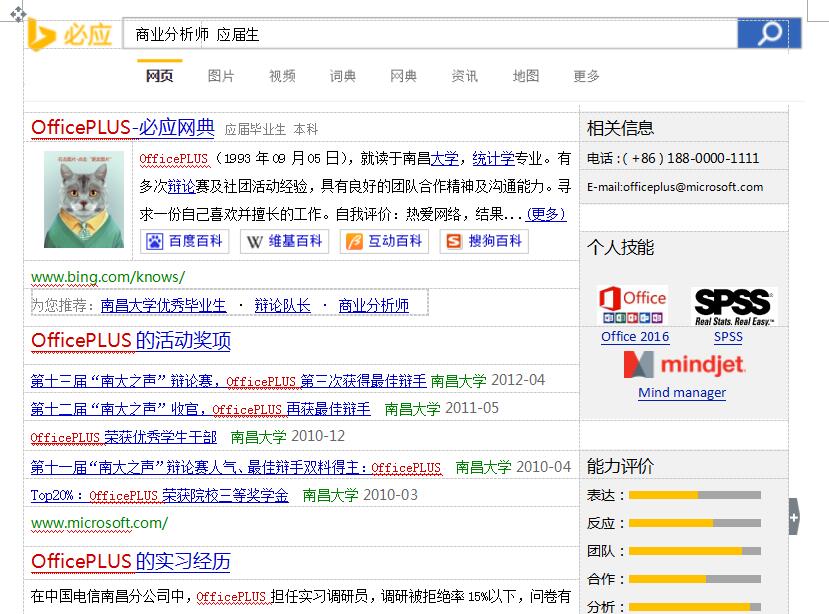Screen dimensions: 829x614
Task: Click the search box containing 商业分析师 应届生
Action: (x=430, y=34)
